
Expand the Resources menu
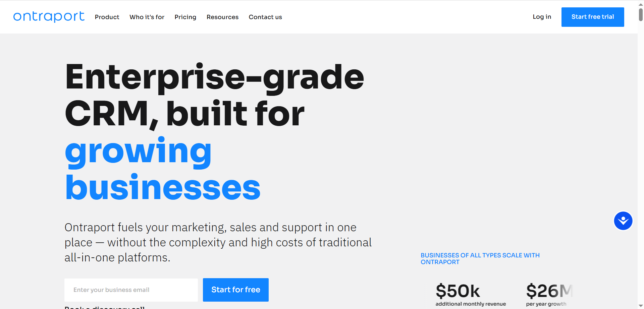222,17
